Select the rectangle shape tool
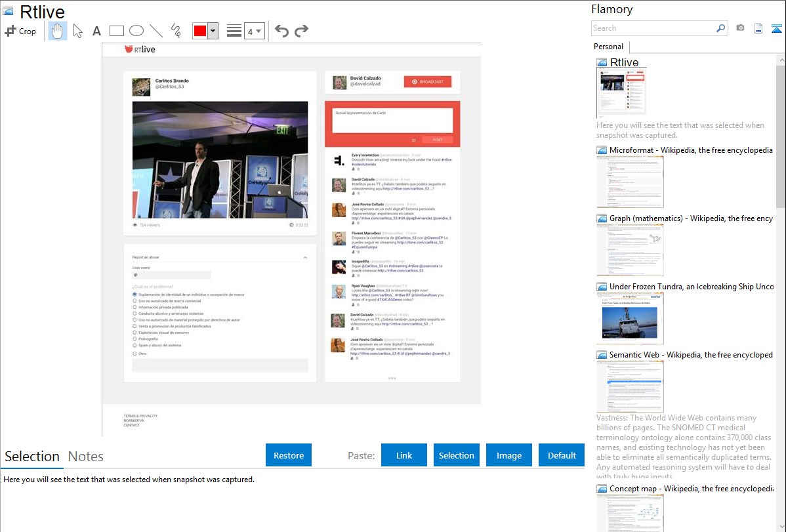This screenshot has width=786, height=532. (x=117, y=31)
